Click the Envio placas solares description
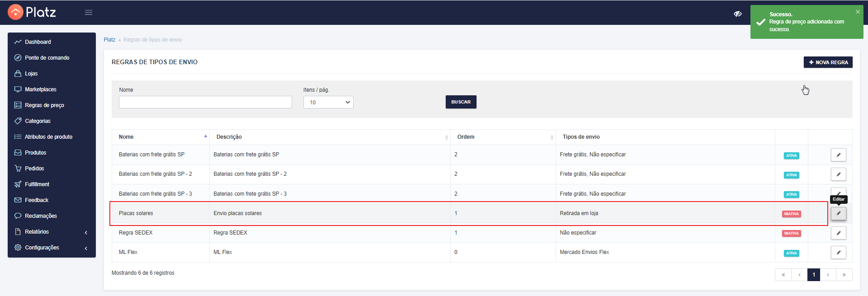The image size is (868, 296). pos(237,213)
